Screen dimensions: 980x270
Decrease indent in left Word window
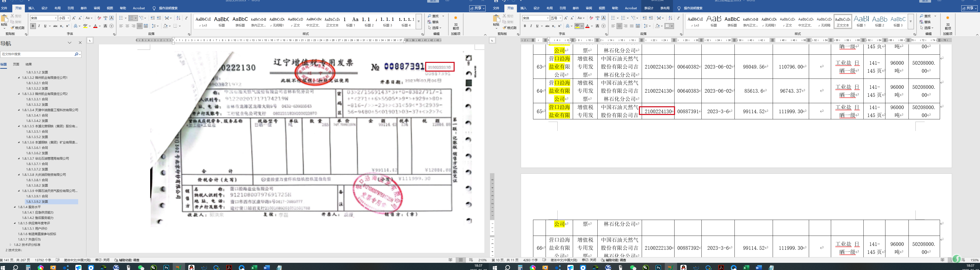152,18
